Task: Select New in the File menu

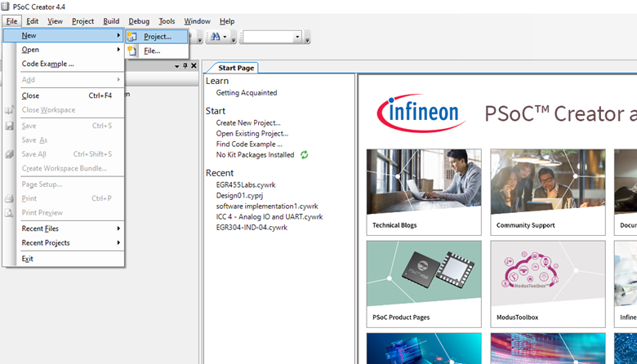Action: click(x=64, y=35)
